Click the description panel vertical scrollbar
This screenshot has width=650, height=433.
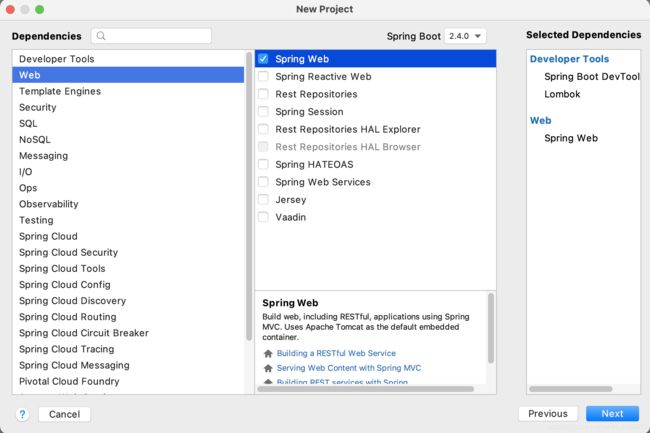(491, 328)
